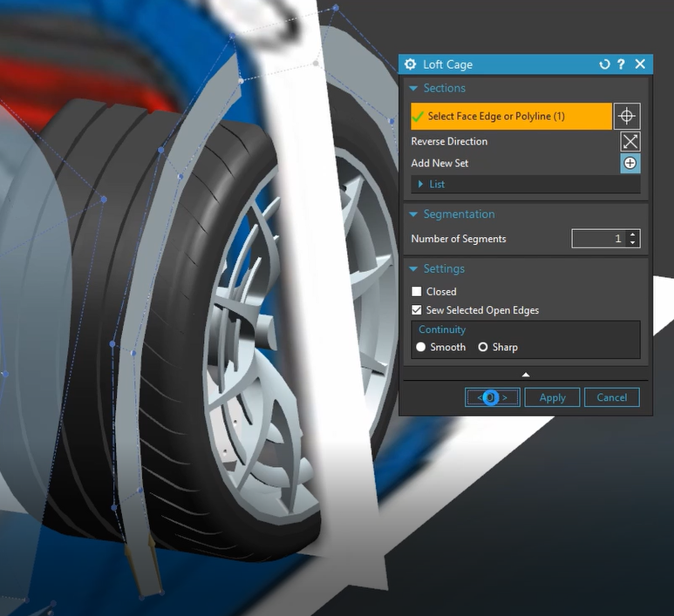Image resolution: width=674 pixels, height=616 pixels.
Task: Collapse the dialog options with up arrow
Action: pos(525,375)
